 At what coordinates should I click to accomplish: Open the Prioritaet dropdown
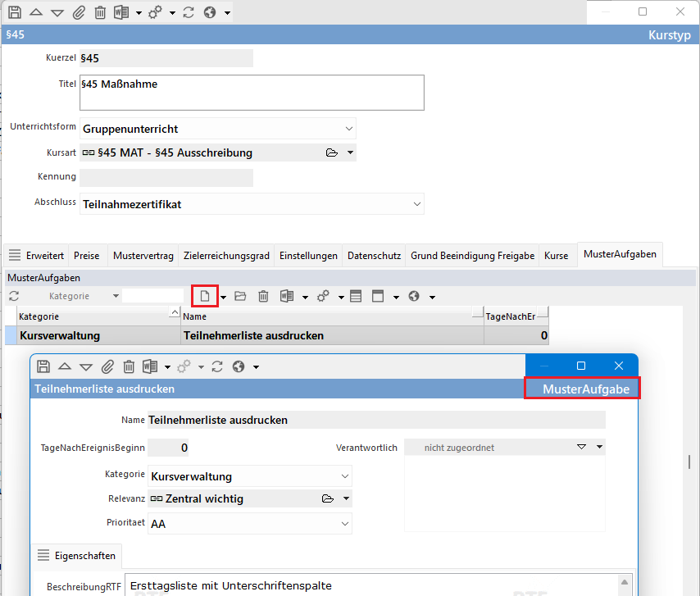[344, 523]
